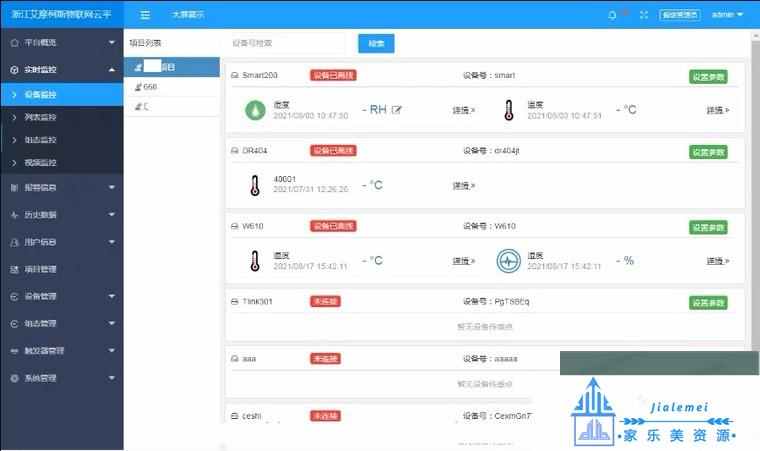760x451 pixels.
Task: Click the thermometer icon in W610 card
Action: pos(255,261)
